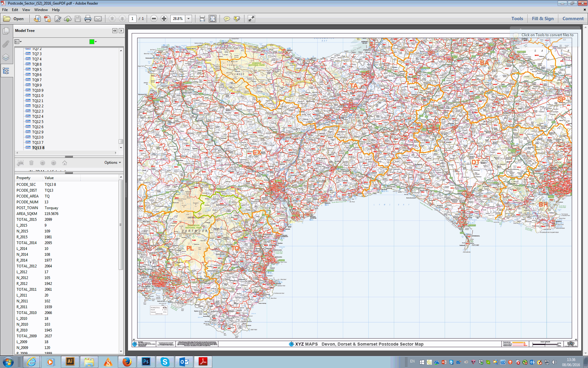
Task: Select TQ10 9 in the tree
Action: pos(38,90)
